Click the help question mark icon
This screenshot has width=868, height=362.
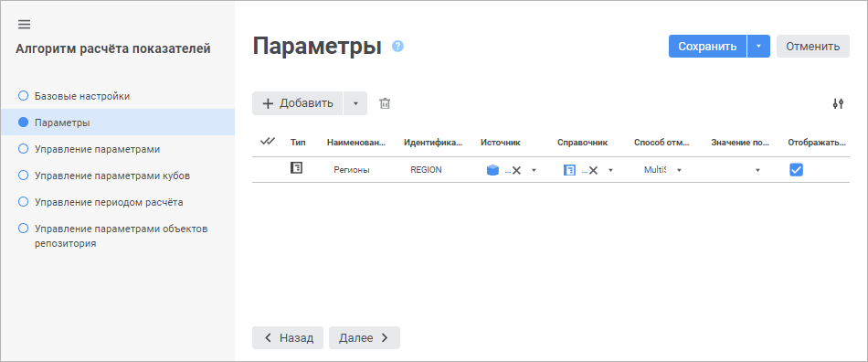(x=397, y=47)
